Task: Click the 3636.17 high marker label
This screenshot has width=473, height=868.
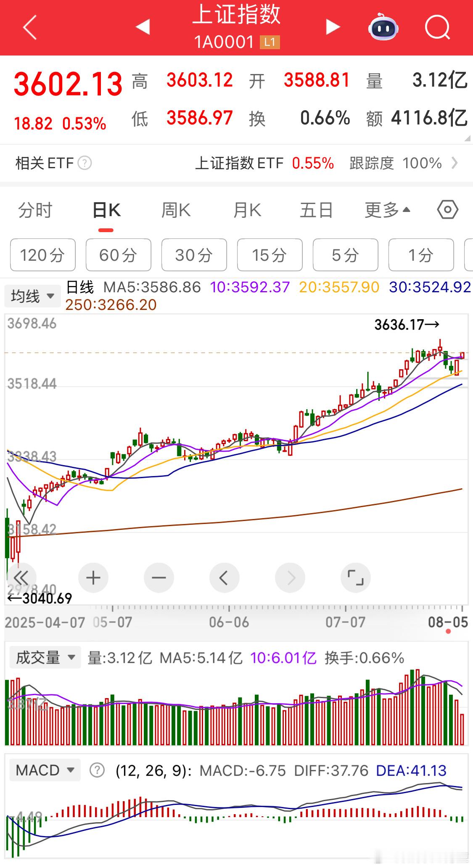Action: (x=407, y=325)
